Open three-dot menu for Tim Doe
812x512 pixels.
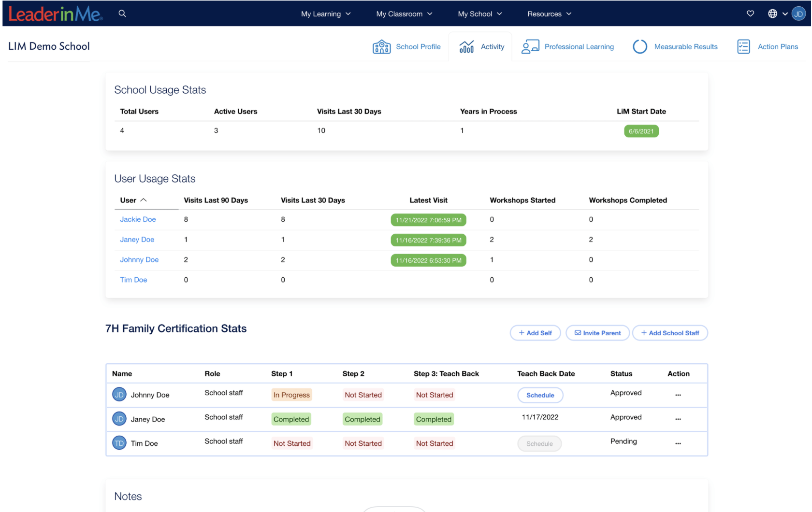678,443
